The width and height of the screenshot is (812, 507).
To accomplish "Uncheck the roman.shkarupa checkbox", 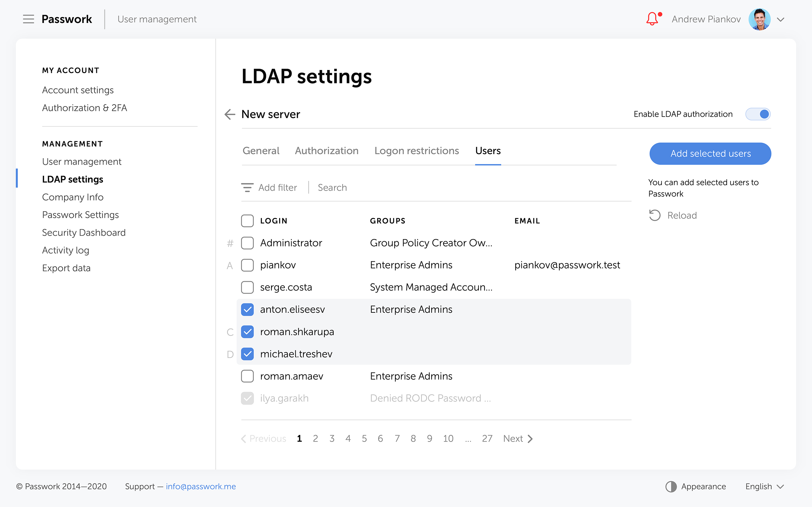I will tap(247, 332).
